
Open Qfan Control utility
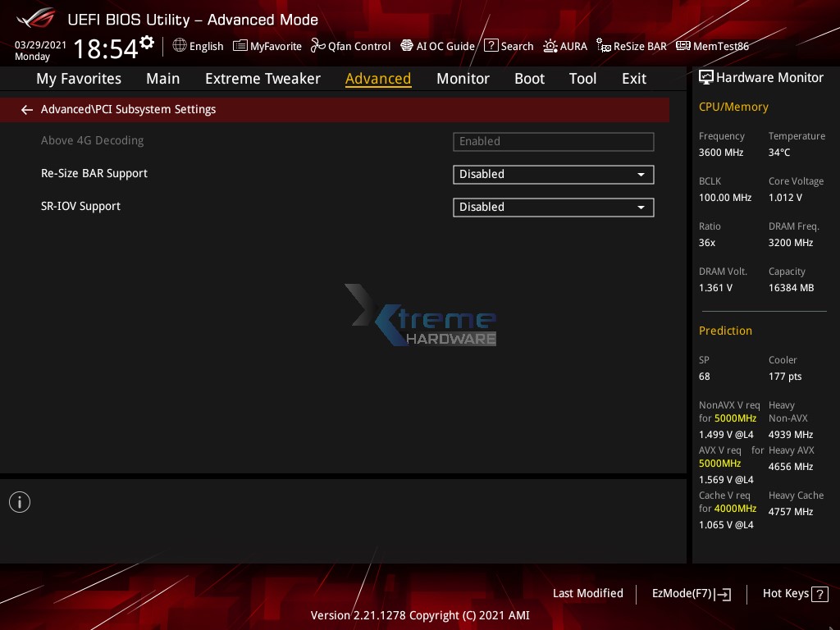pyautogui.click(x=350, y=46)
